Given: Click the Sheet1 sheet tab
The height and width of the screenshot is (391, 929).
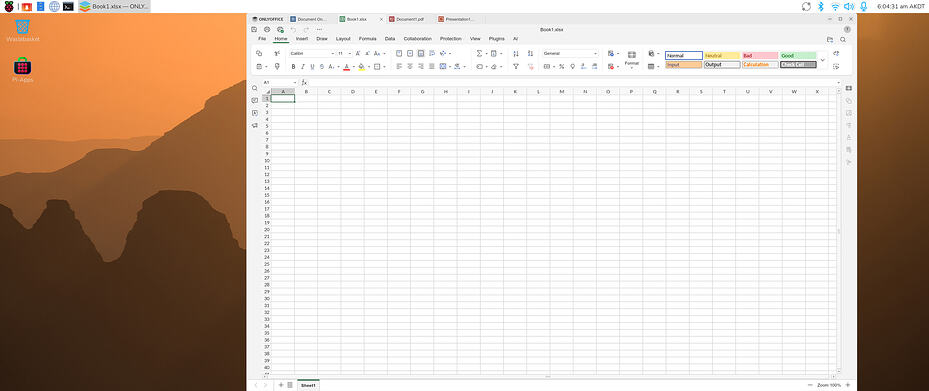Looking at the screenshot, I should 308,385.
